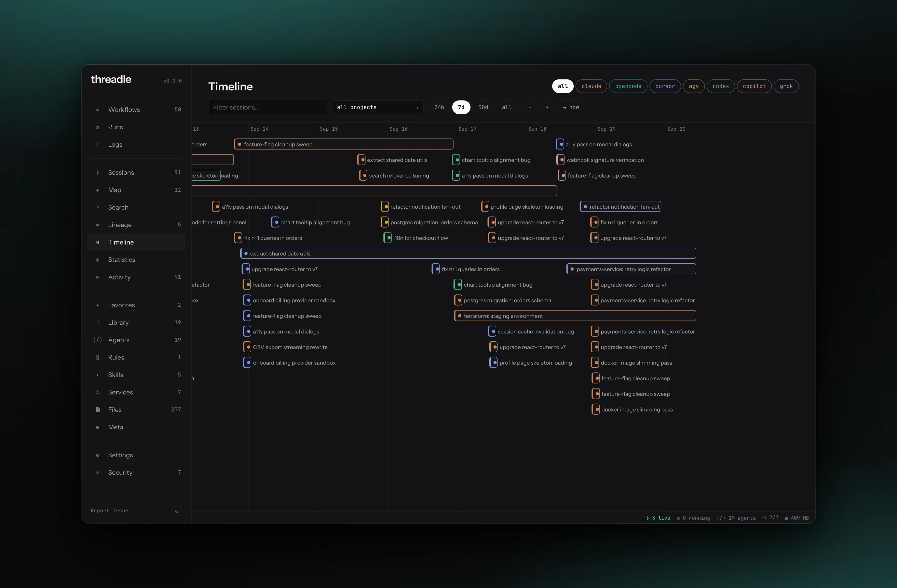Click the Statistics dot icon
The image size is (897, 588).
98,260
